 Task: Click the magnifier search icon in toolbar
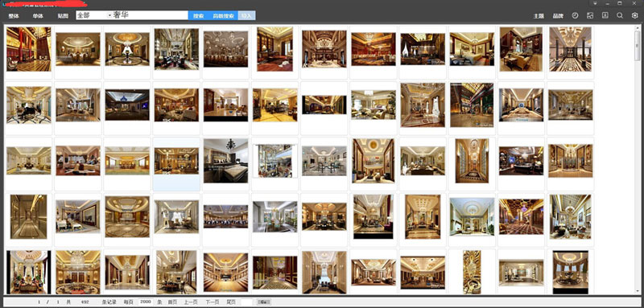[620, 15]
